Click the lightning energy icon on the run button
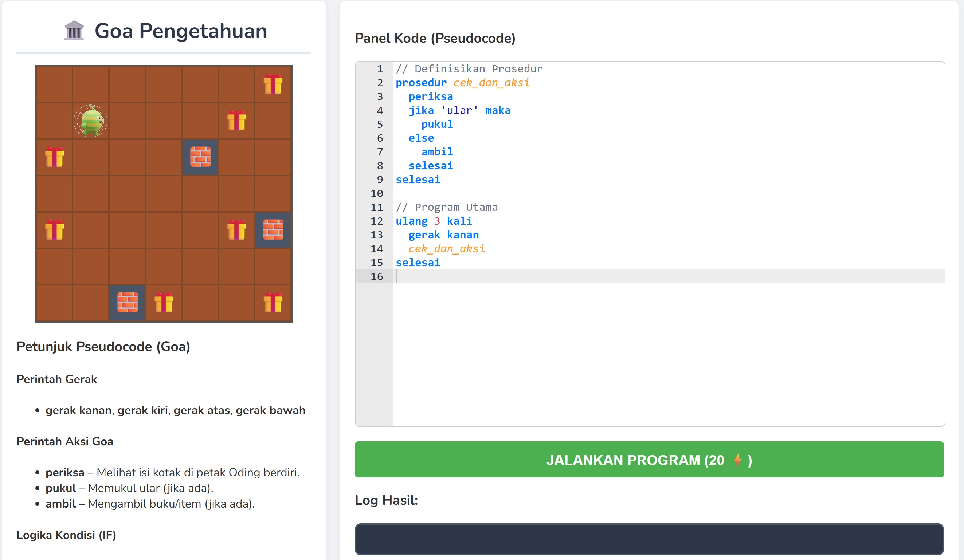This screenshot has height=560, width=964. pyautogui.click(x=737, y=460)
